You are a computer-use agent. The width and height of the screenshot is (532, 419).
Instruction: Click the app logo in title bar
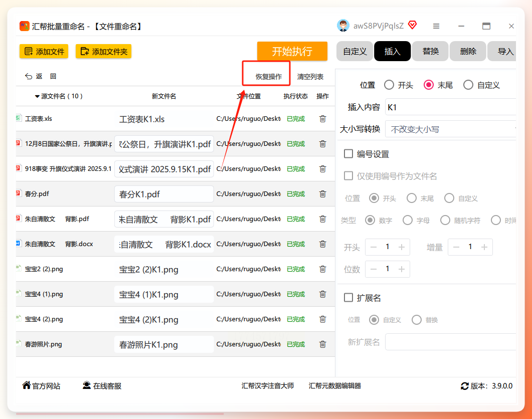(25, 26)
